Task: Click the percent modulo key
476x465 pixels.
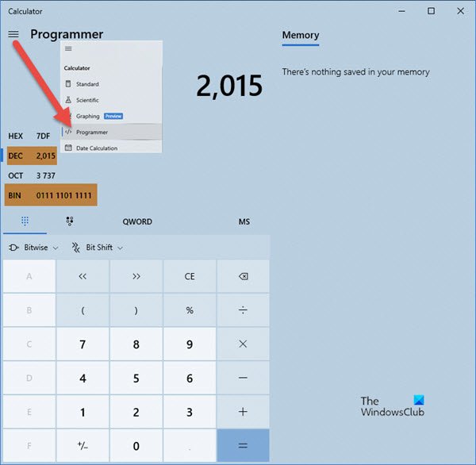Action: [x=190, y=310]
